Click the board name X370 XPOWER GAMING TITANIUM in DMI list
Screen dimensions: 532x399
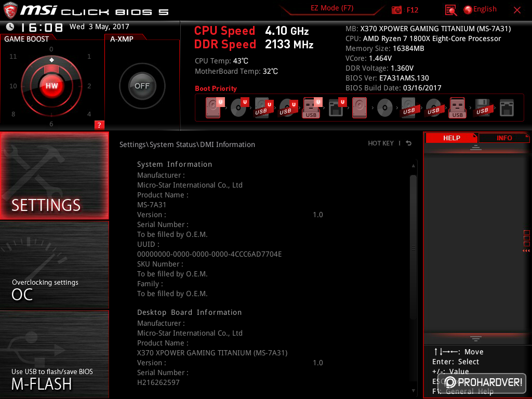pos(212,353)
